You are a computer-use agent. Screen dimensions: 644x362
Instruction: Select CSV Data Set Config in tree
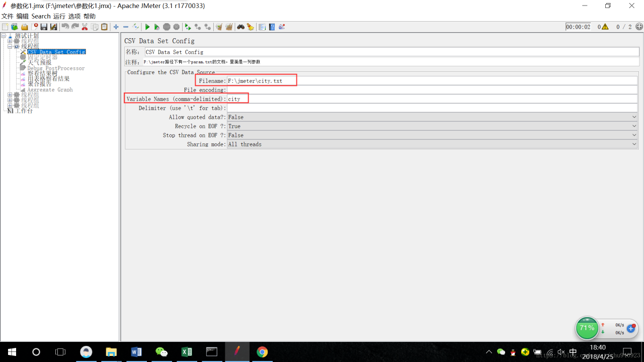point(56,52)
